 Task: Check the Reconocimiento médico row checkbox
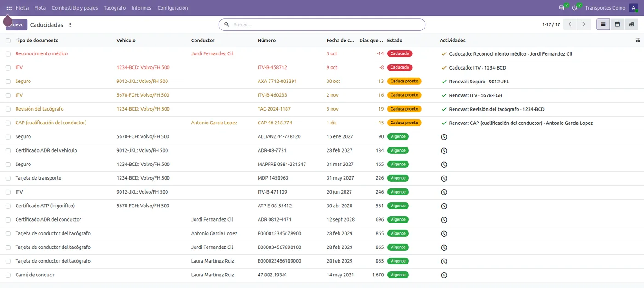tap(8, 54)
